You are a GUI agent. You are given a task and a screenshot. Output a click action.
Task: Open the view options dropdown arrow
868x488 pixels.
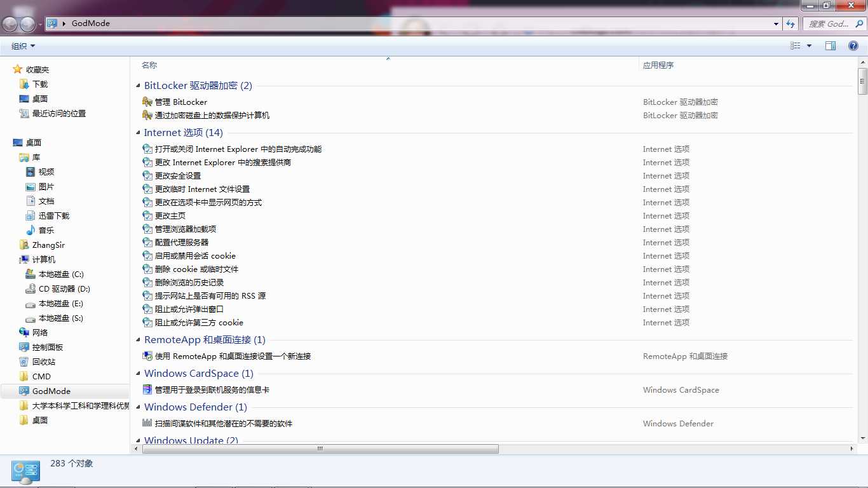click(809, 46)
